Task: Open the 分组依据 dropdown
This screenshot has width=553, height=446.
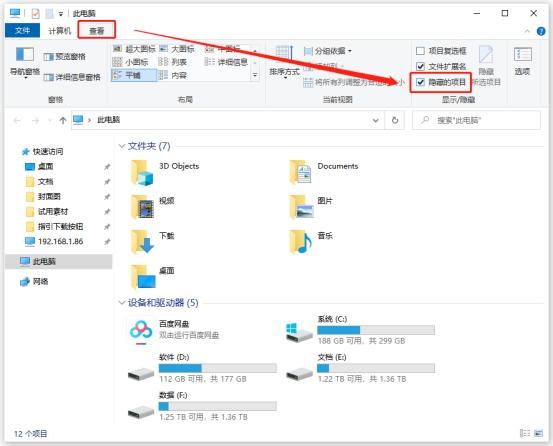Action: 327,51
